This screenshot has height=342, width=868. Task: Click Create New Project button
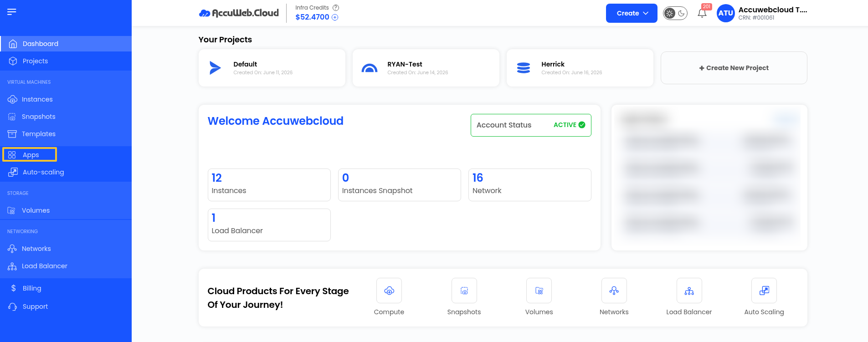click(734, 68)
